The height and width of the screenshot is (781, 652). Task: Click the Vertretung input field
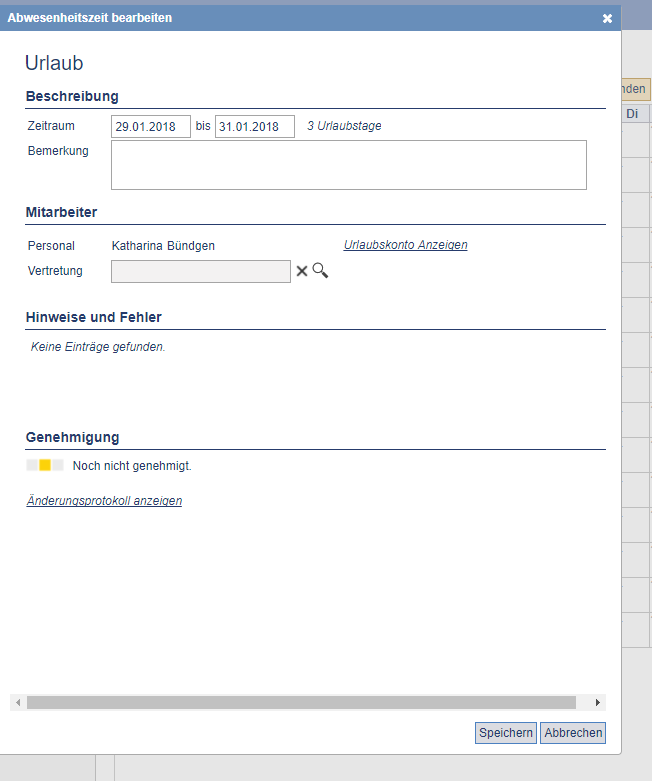click(x=201, y=271)
